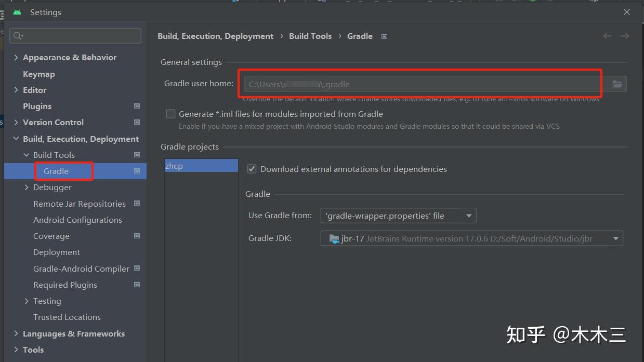Click the magnifier icon in the search box
This screenshot has height=362, width=644.
coord(18,35)
